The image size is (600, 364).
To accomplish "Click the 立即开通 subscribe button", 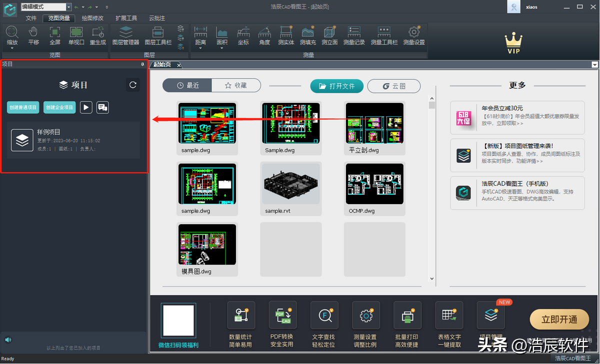I will point(559,320).
